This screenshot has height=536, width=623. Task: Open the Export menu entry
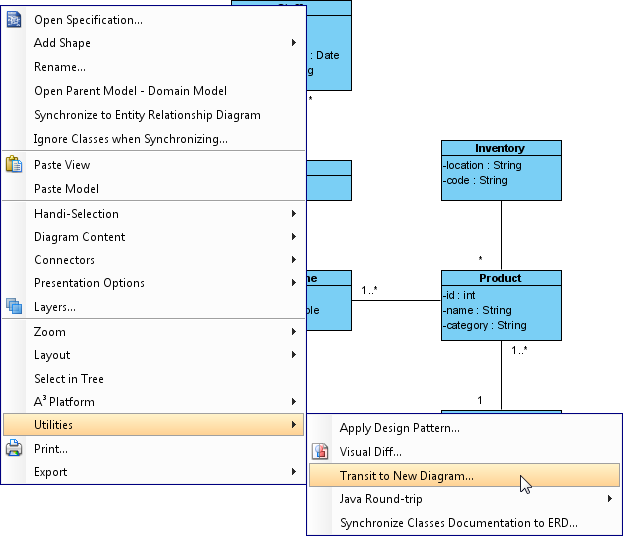pyautogui.click(x=153, y=472)
